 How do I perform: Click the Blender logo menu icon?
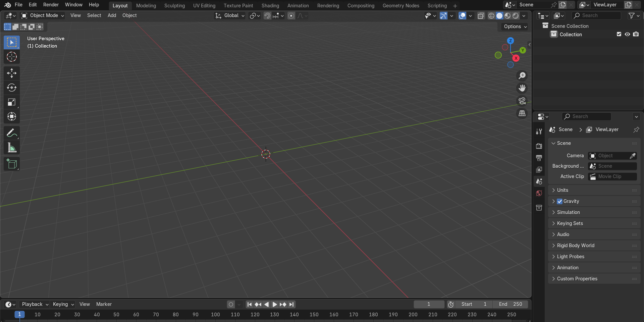[7, 5]
